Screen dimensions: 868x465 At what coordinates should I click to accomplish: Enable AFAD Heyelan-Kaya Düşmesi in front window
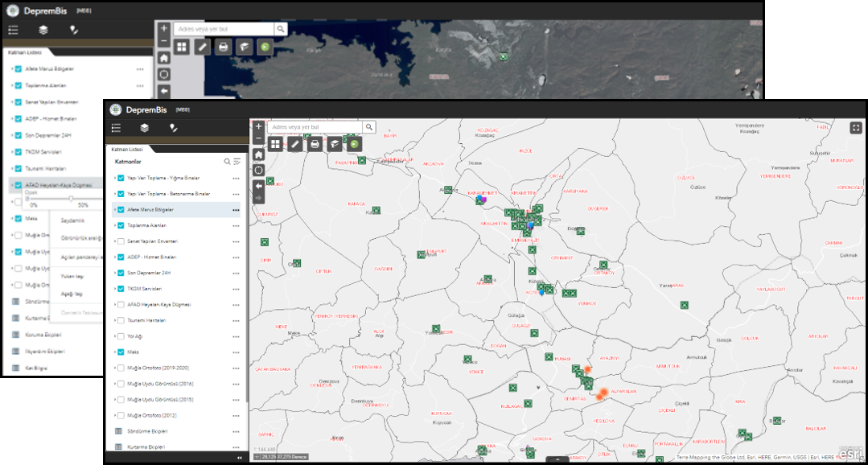[x=120, y=305]
